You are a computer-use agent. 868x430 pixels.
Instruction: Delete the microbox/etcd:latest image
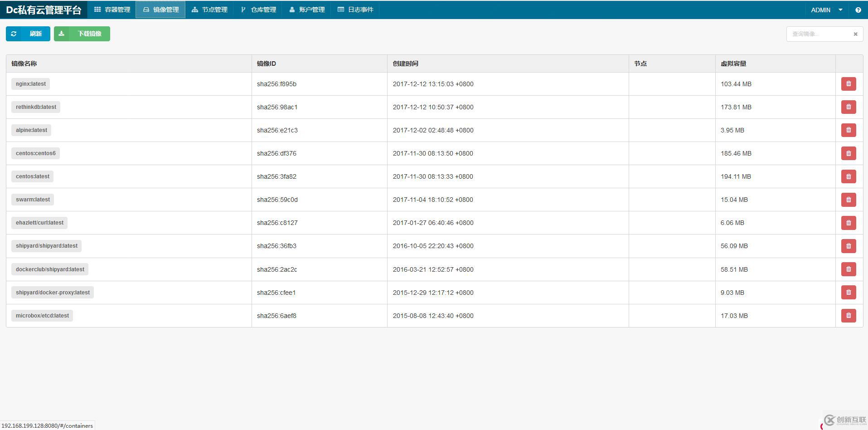[x=848, y=316]
